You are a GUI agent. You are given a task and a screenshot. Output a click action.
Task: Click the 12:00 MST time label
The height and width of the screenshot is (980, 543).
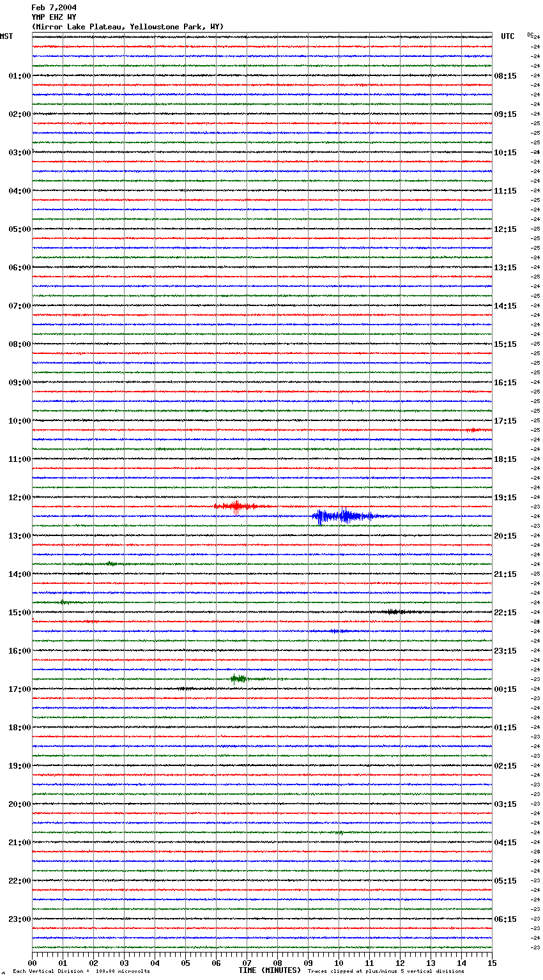tap(20, 498)
